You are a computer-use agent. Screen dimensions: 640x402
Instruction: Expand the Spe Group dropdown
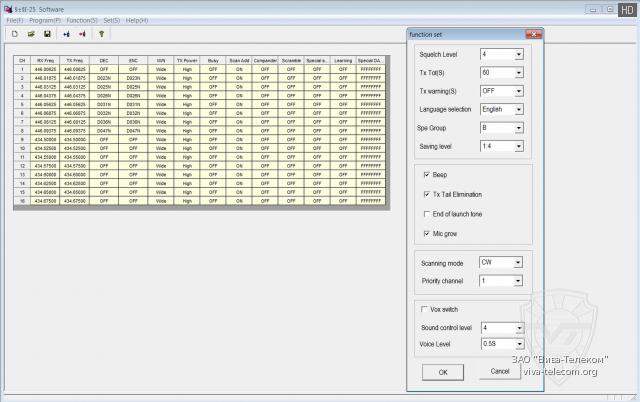tap(519, 128)
